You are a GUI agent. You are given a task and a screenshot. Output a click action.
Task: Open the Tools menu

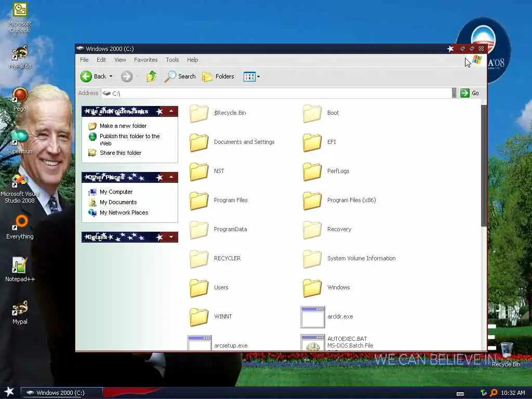(172, 60)
